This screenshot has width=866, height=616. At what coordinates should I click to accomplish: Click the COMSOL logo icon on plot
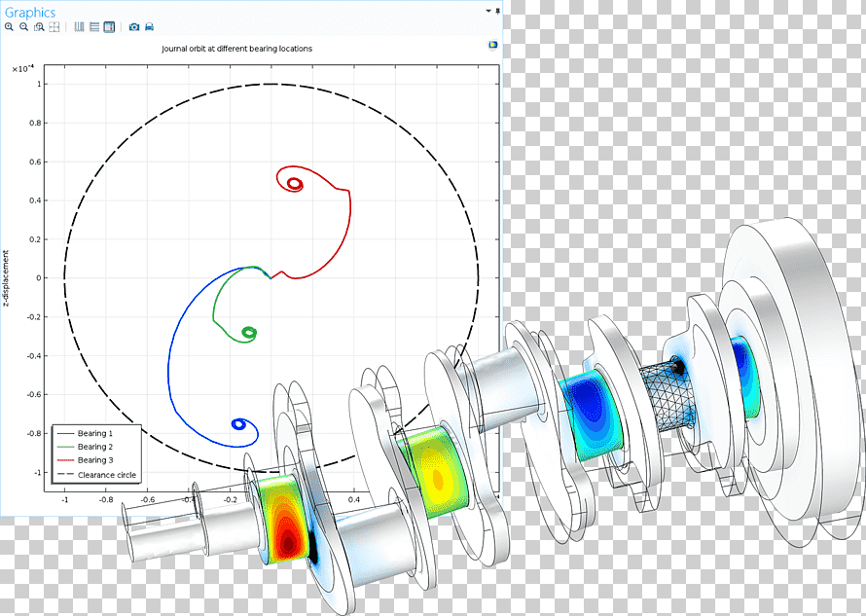point(492,45)
